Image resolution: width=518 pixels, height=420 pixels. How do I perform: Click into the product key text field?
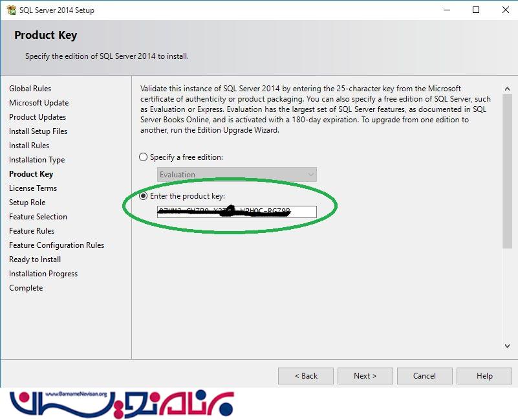pos(237,212)
